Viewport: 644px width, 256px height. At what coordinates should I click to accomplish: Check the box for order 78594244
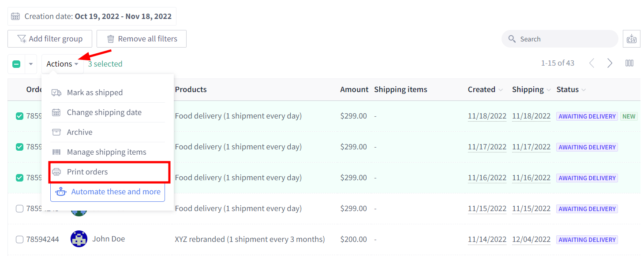coord(19,239)
